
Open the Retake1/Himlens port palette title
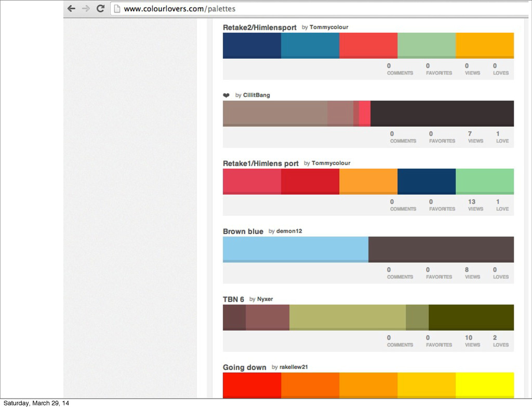click(x=261, y=163)
